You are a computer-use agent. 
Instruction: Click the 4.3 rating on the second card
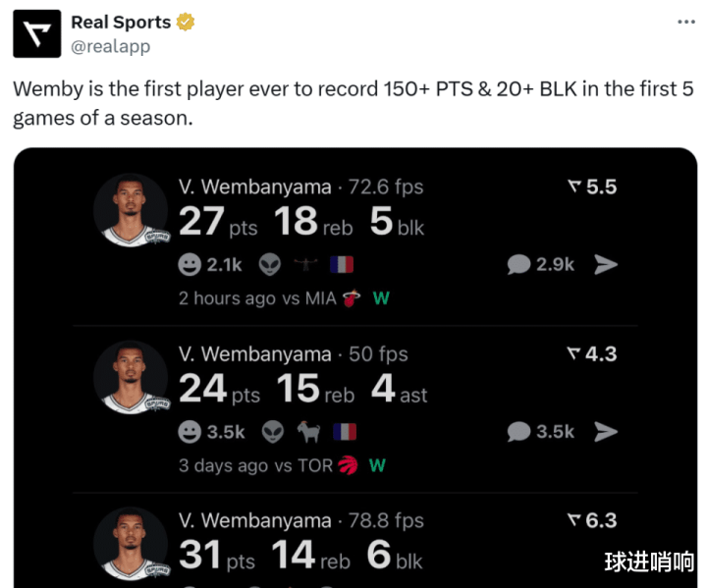pos(592,353)
